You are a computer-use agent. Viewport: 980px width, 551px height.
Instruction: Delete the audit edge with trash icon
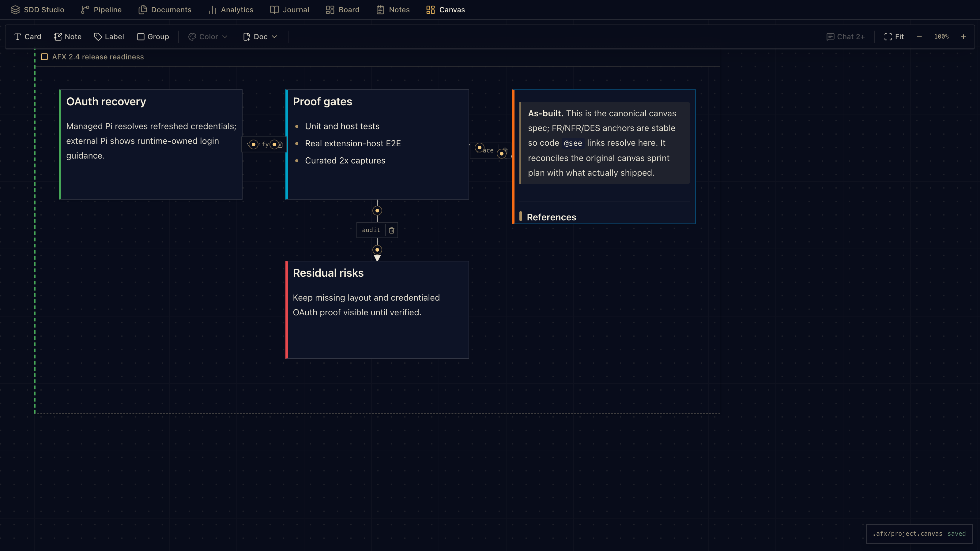[x=391, y=230]
